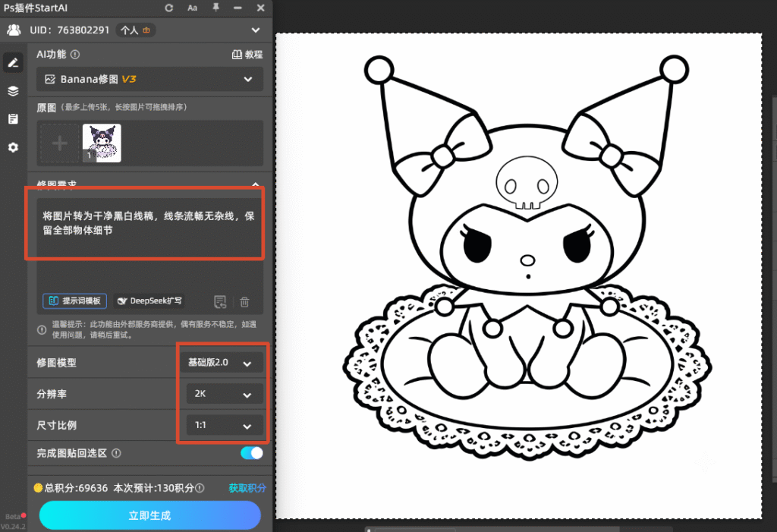Click the Kuromi line art canvas

coord(519,275)
